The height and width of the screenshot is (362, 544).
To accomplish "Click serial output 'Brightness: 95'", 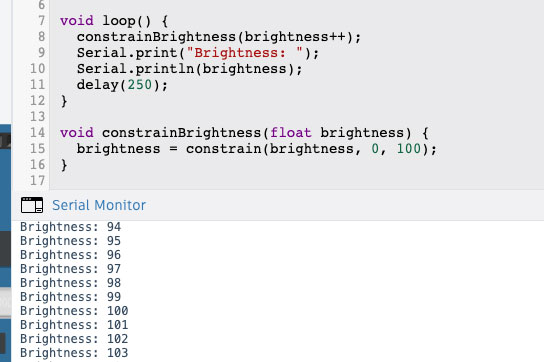I will click(x=70, y=241).
